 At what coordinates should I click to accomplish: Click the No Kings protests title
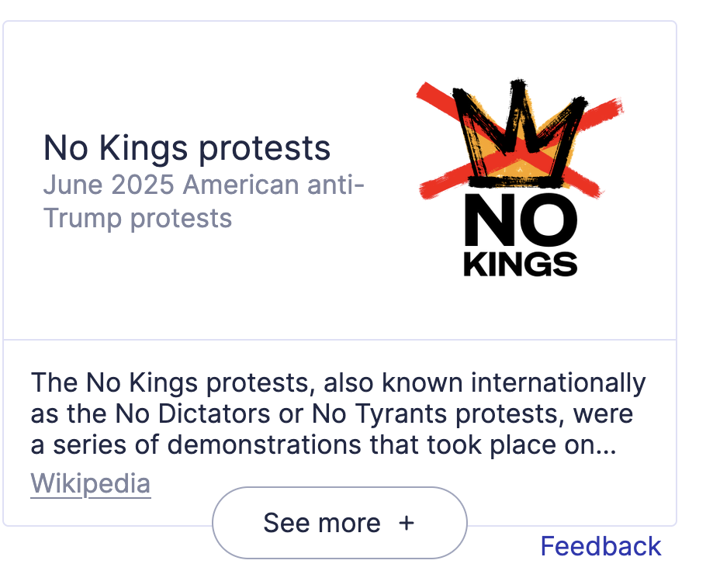click(187, 147)
